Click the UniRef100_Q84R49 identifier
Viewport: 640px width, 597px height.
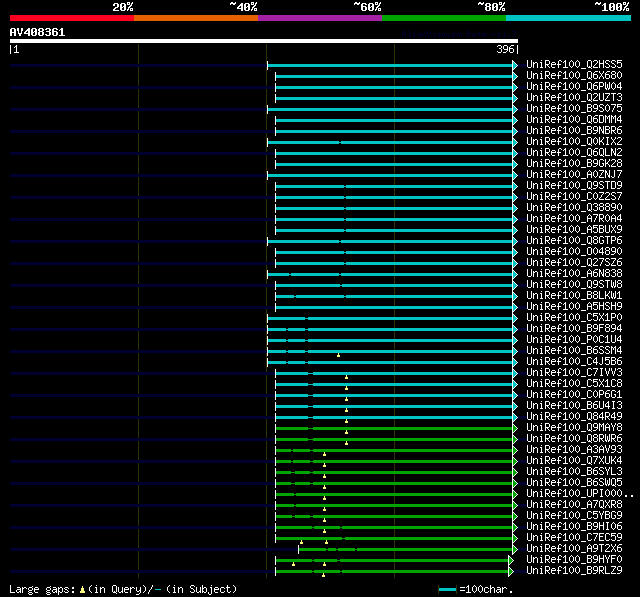(x=574, y=417)
